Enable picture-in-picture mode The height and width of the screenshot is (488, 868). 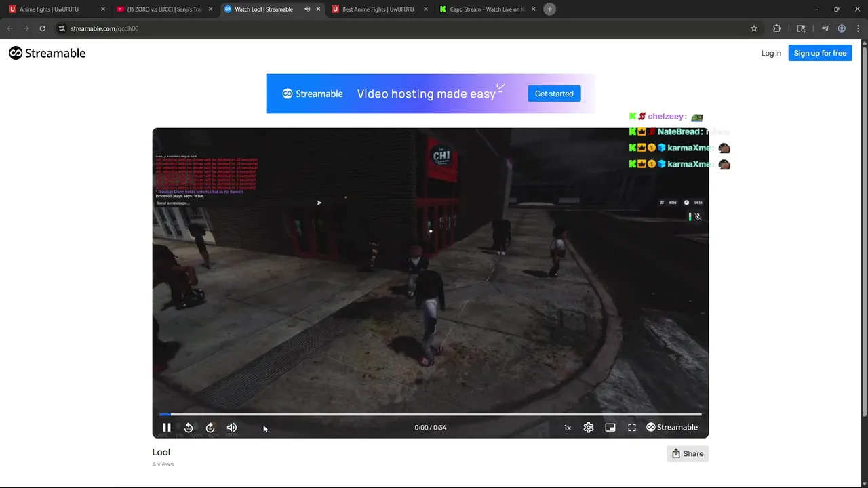610,428
